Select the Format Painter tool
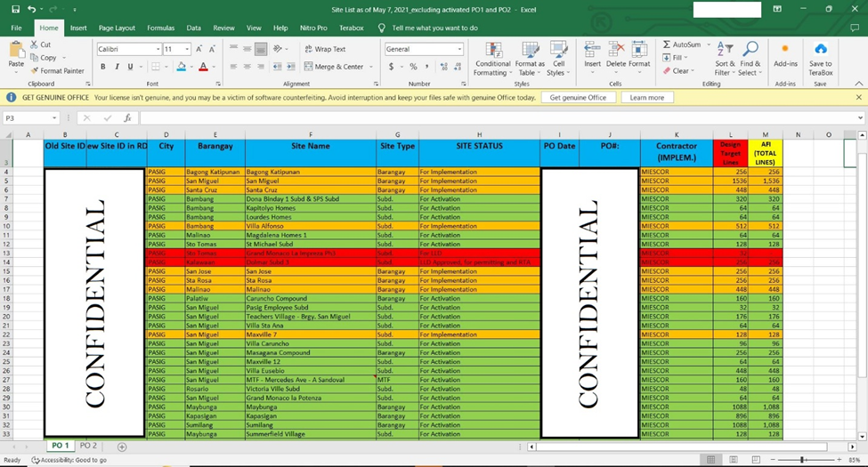868x467 pixels. 58,71
